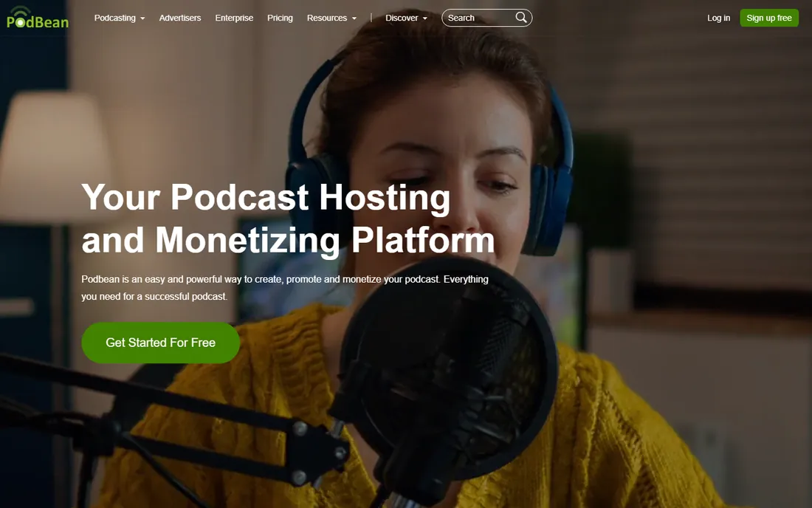Click Get Started For Free button
Image resolution: width=812 pixels, height=508 pixels.
[x=160, y=343]
